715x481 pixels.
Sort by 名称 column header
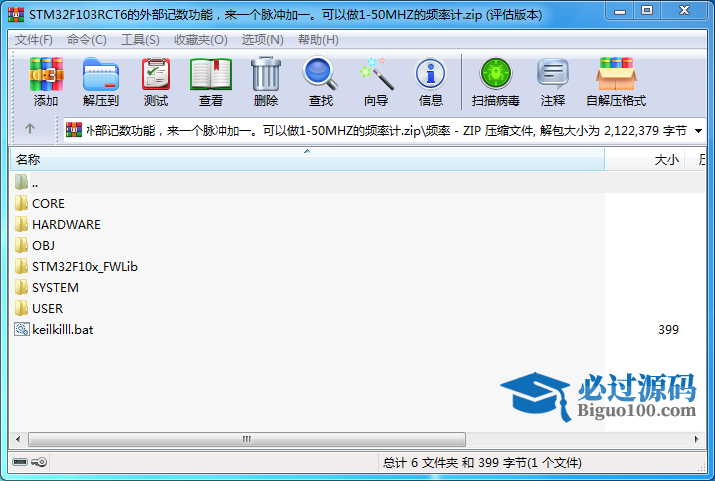click(307, 160)
